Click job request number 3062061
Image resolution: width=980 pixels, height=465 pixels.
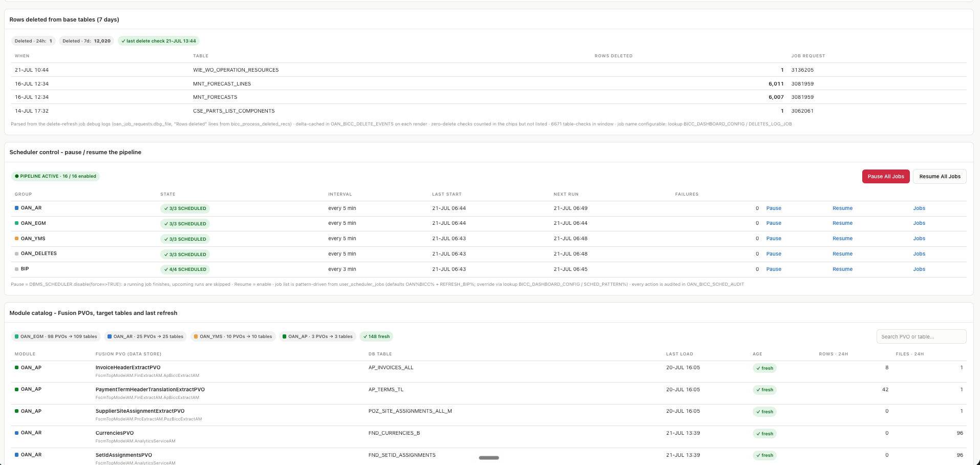coord(802,111)
